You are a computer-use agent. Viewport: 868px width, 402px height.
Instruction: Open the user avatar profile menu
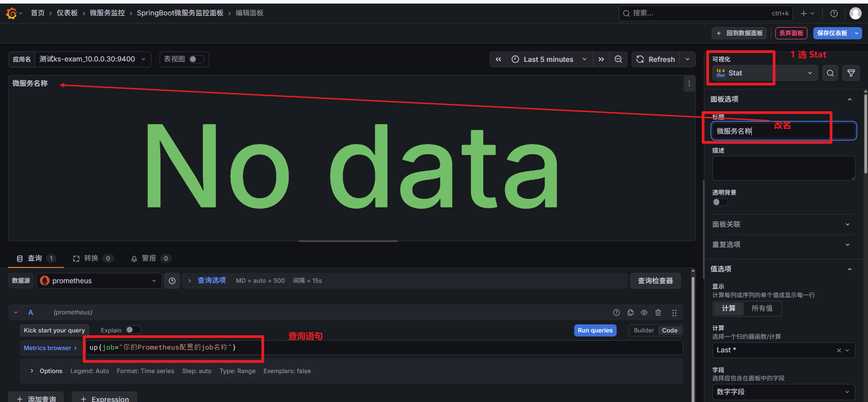(855, 14)
